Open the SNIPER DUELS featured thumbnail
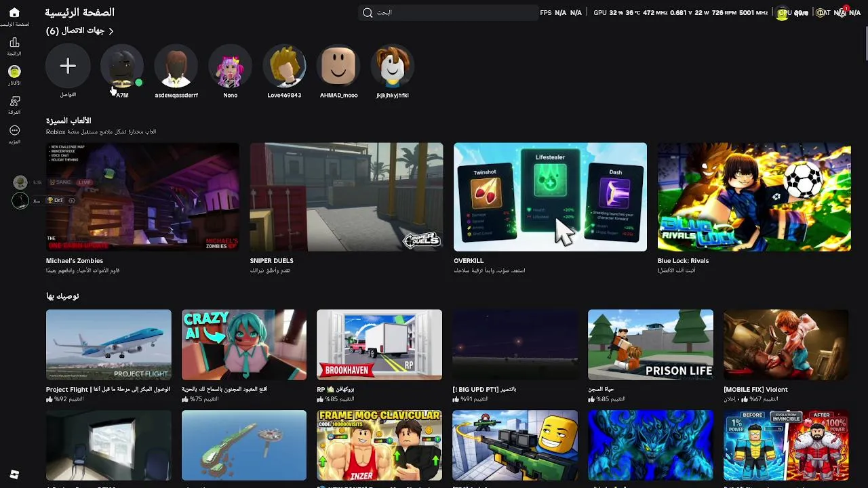This screenshot has height=488, width=868. pos(347,197)
